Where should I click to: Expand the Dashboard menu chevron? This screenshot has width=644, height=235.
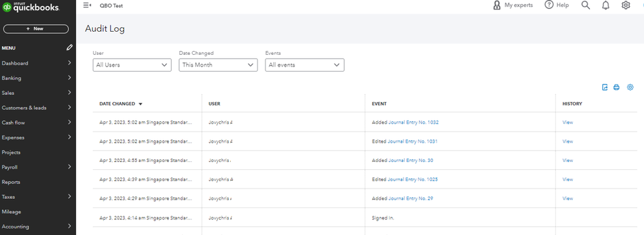coord(70,63)
